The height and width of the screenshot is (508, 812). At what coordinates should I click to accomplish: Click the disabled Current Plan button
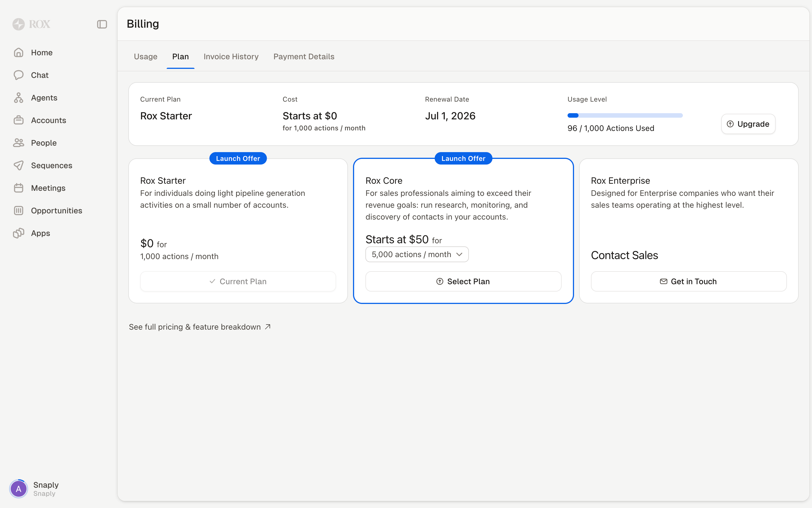238,281
